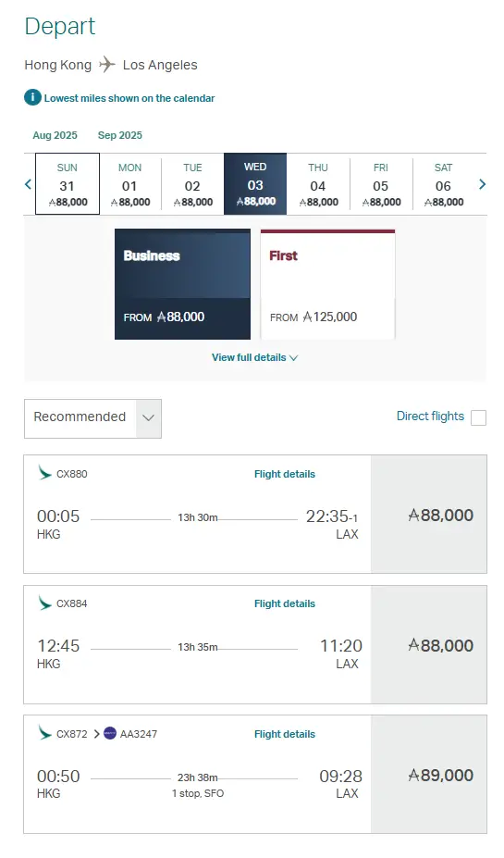Expand View full details
The height and width of the screenshot is (858, 504).
(254, 357)
